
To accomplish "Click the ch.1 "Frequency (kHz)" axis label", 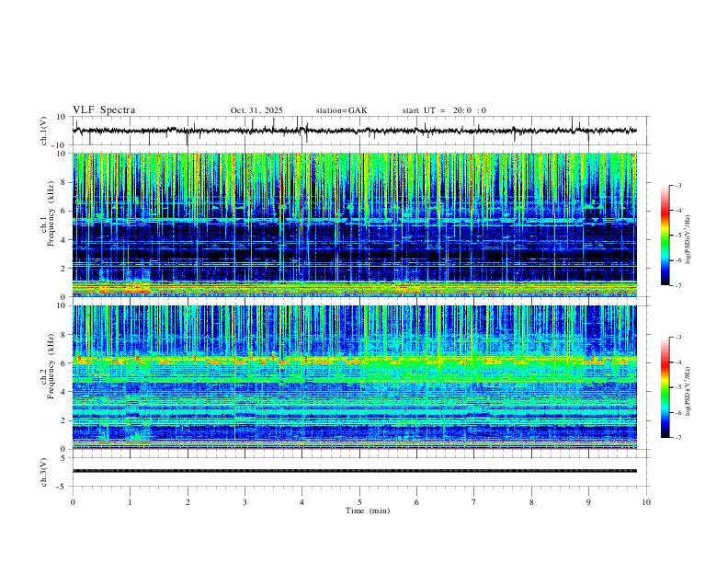I will pyautogui.click(x=51, y=213).
